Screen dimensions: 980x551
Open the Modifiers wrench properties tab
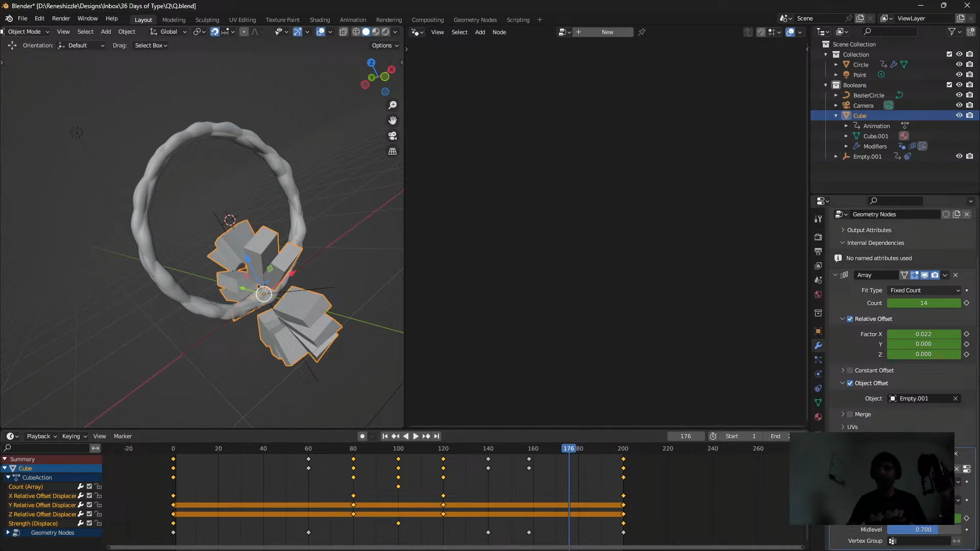(x=818, y=345)
